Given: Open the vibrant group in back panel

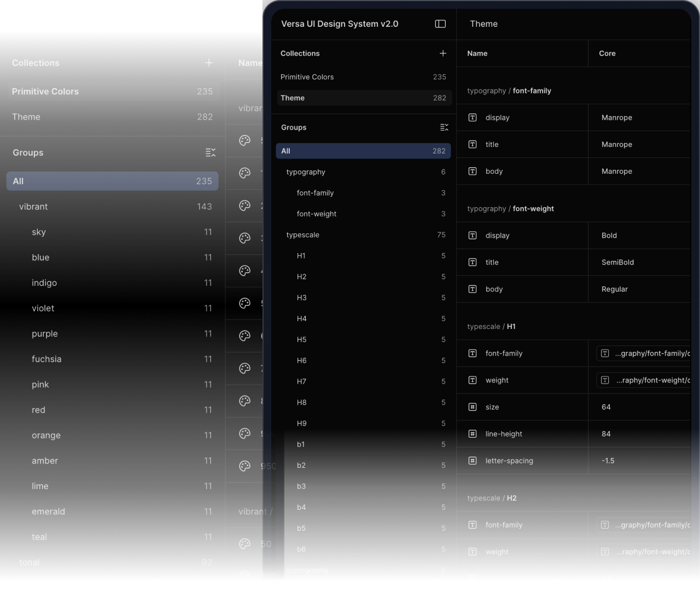Looking at the screenshot, I should click(x=33, y=207).
